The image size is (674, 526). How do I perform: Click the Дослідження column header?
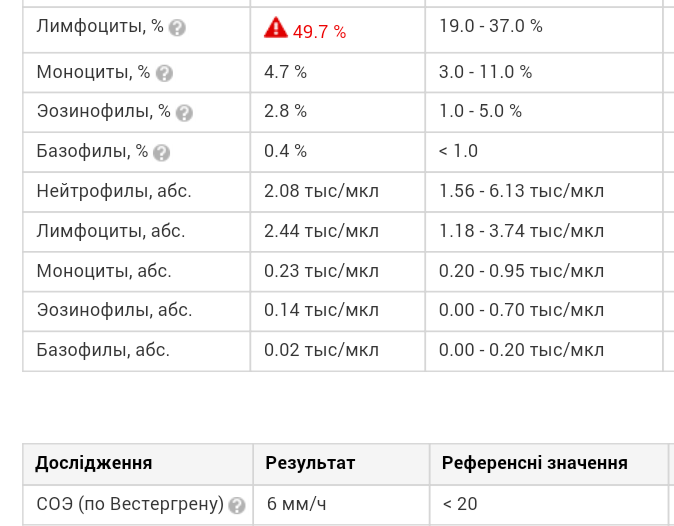click(x=94, y=463)
